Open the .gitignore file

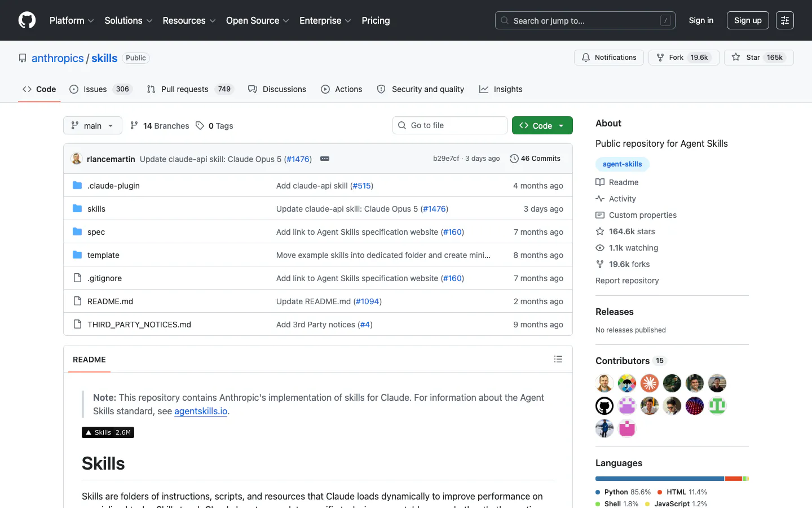[x=104, y=278]
